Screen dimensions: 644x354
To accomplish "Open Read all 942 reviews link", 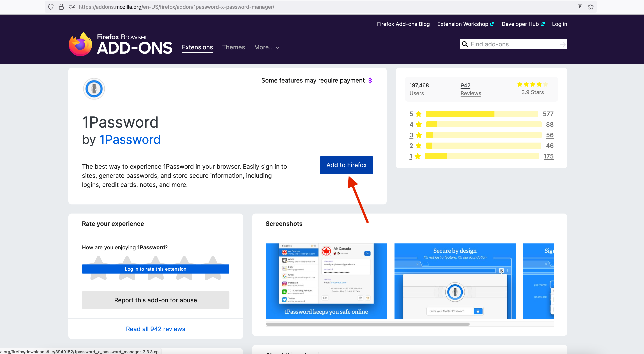I will point(155,329).
